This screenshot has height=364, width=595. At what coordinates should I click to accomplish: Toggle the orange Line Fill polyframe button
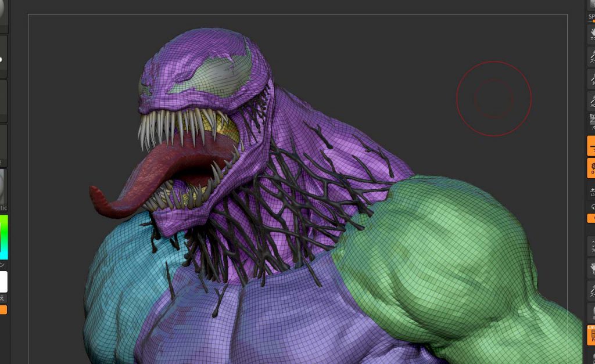tap(591, 334)
